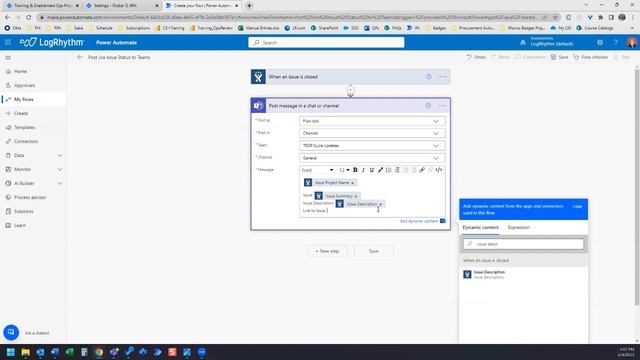This screenshot has height=360, width=640.
Task: Open the Flow checker
Action: pyautogui.click(x=591, y=57)
